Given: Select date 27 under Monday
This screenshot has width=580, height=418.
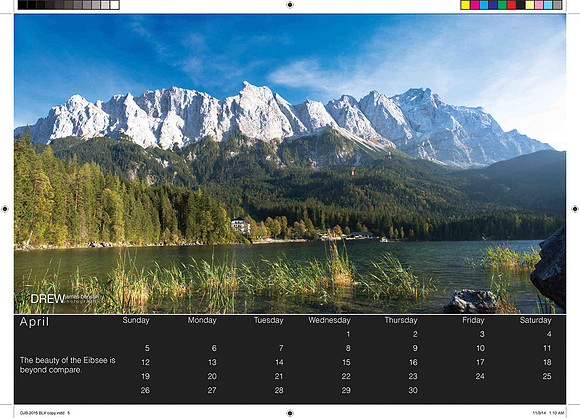Looking at the screenshot, I should pyautogui.click(x=212, y=391).
